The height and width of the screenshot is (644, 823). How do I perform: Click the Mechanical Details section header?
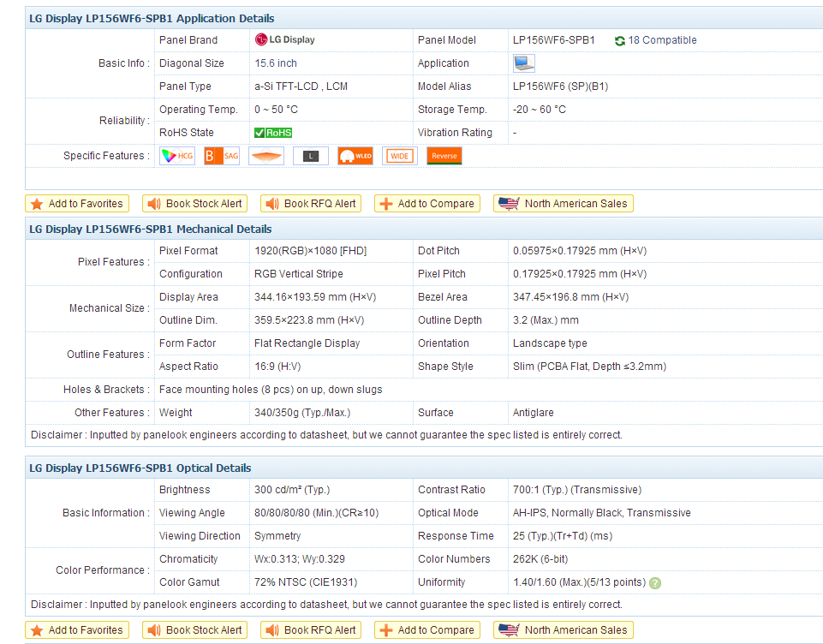tap(151, 230)
